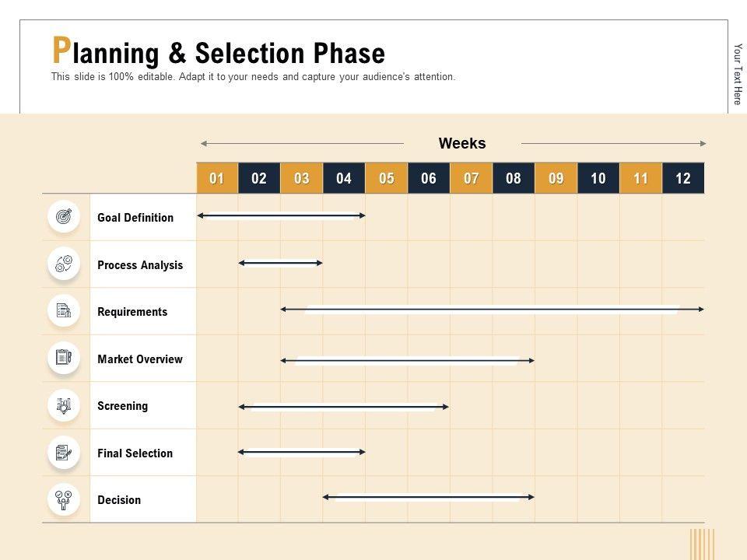This screenshot has width=747, height=560.
Task: Select the Process Analysis timeline bar
Action: pyautogui.click(x=280, y=263)
